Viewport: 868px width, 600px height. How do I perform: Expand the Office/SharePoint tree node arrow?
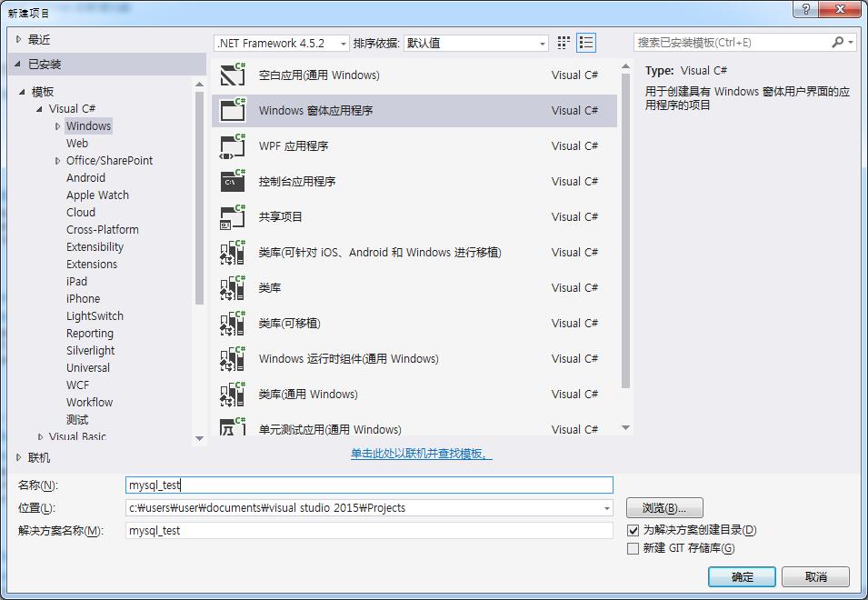tap(57, 161)
